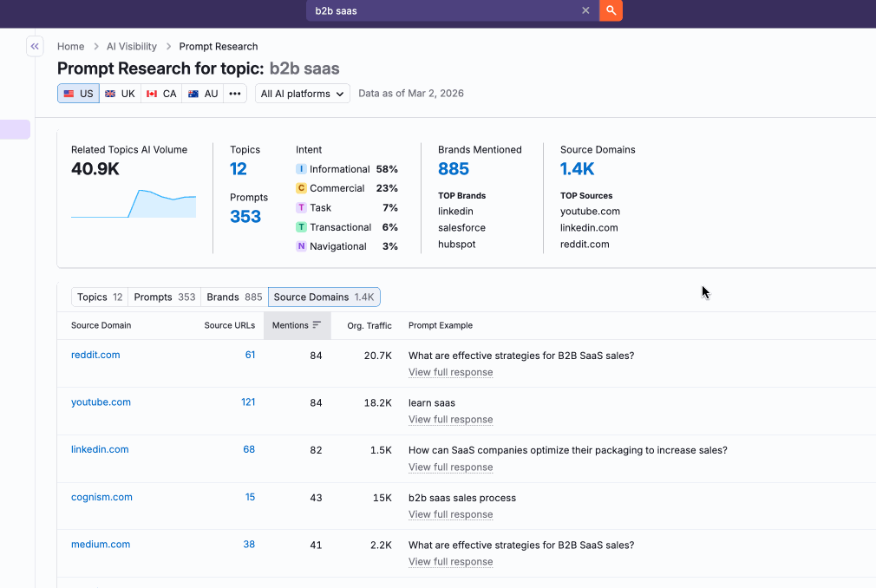Viewport: 876px width, 588px height.
Task: Open additional locations via the ellipsis icon
Action: [234, 93]
